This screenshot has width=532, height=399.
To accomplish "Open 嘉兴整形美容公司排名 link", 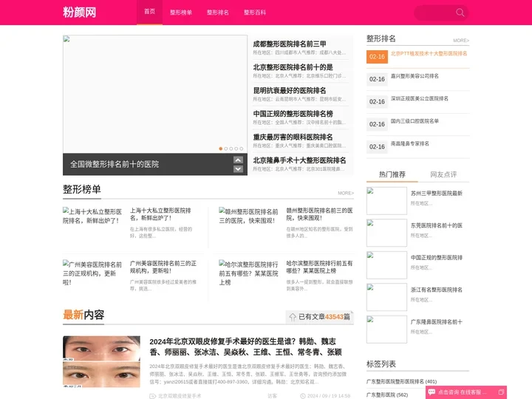I will (x=415, y=76).
